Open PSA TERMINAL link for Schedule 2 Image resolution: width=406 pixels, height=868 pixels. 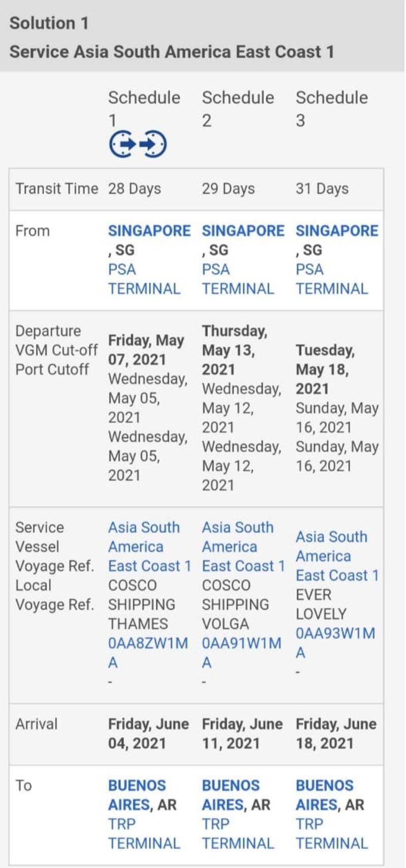coord(238,279)
